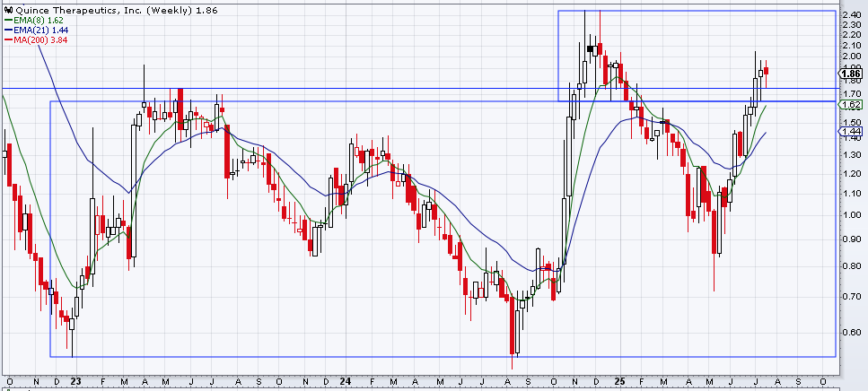The image size is (868, 391).
Task: Click the 1.30 price axis label
Action: pyautogui.click(x=853, y=155)
